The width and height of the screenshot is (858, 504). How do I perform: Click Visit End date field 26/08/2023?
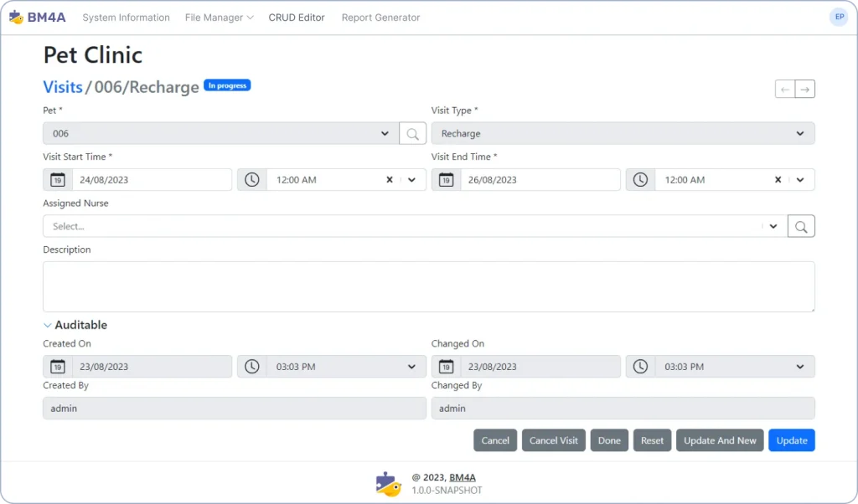[x=540, y=180]
